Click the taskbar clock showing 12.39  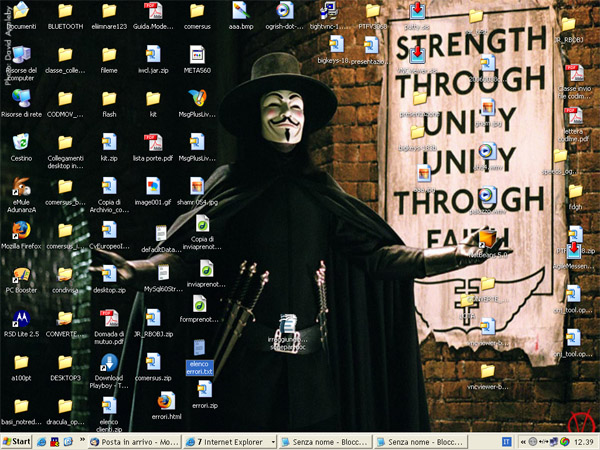[584, 442]
